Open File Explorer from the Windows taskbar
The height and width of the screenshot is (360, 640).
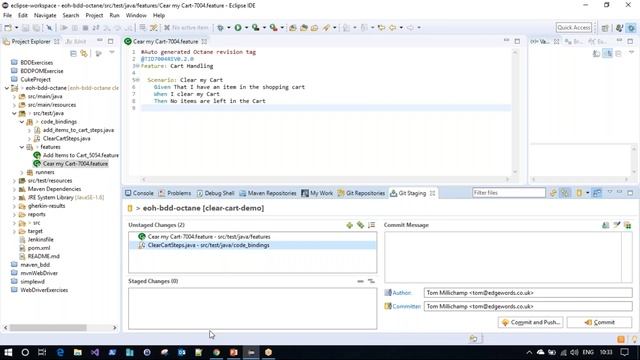tap(78, 352)
